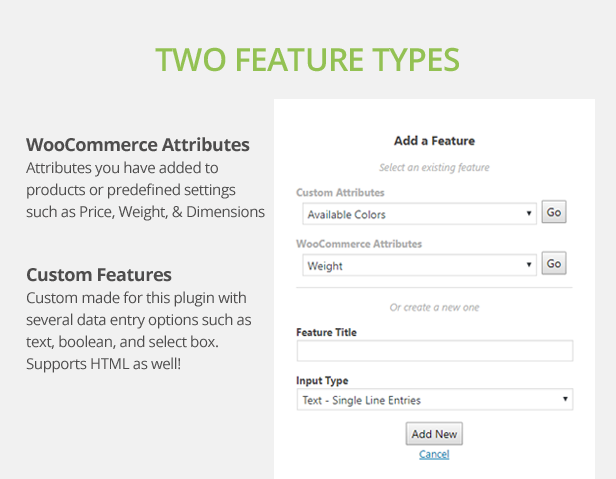Image resolution: width=616 pixels, height=479 pixels.
Task: Click Go button next to Weight dropdown
Action: tap(554, 263)
